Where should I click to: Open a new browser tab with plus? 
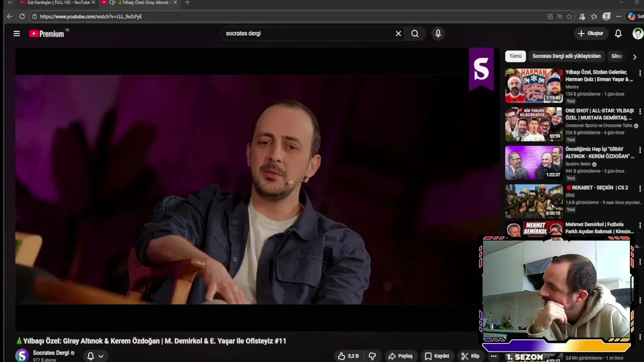188,3
